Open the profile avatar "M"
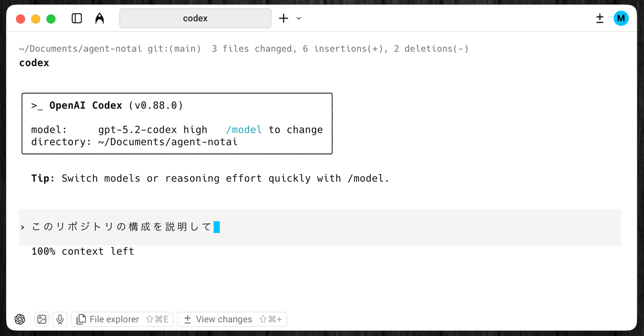 [621, 18]
